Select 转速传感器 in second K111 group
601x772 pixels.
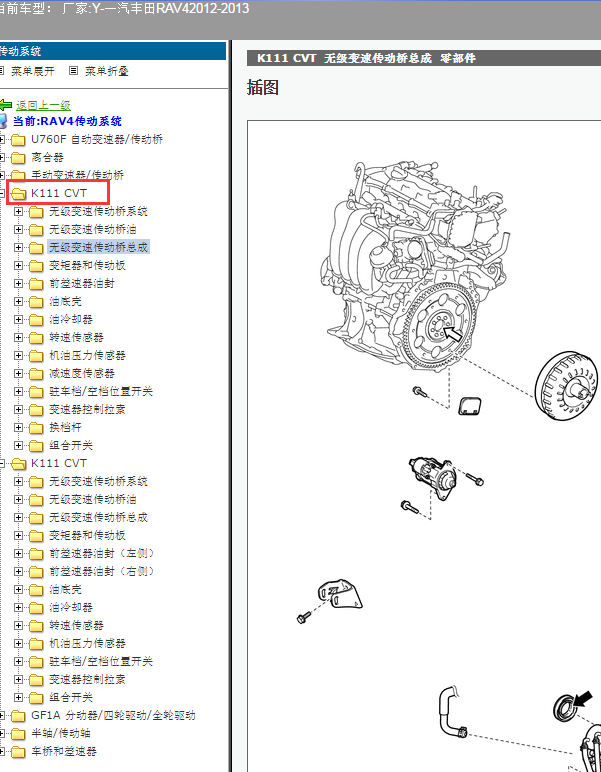77,625
